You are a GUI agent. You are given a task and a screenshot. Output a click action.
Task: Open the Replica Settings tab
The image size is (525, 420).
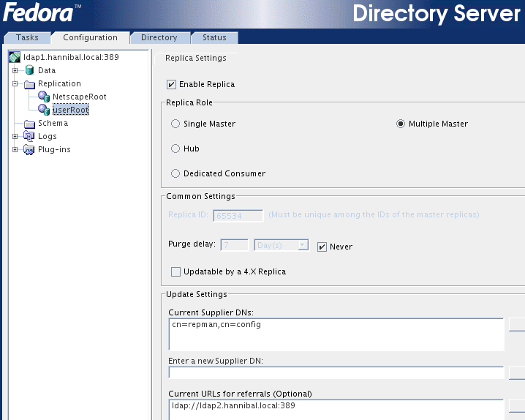pyautogui.click(x=196, y=58)
